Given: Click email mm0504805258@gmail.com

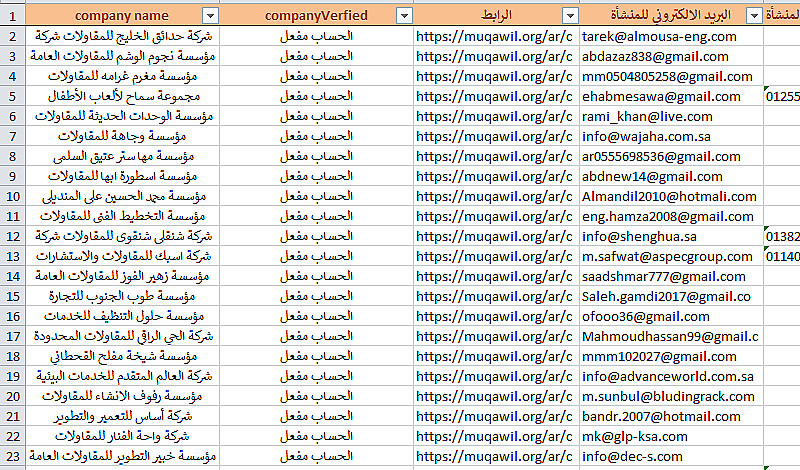Looking at the screenshot, I should pos(667,77).
